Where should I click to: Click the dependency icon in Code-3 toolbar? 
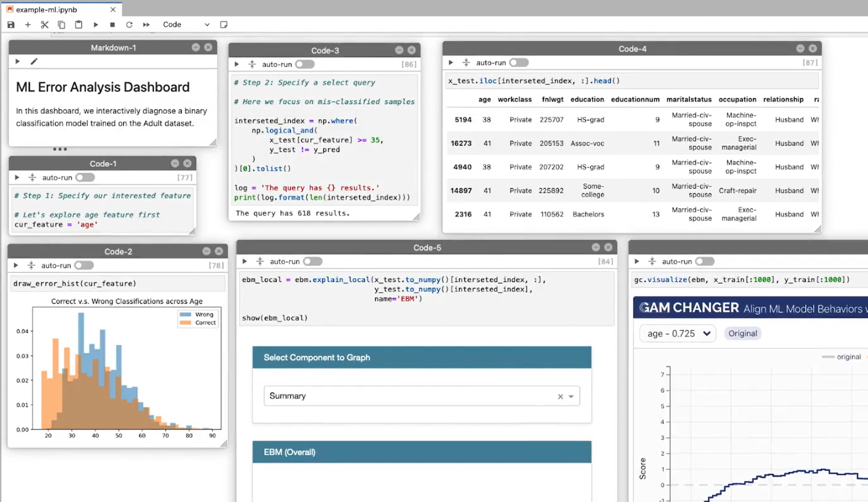252,64
